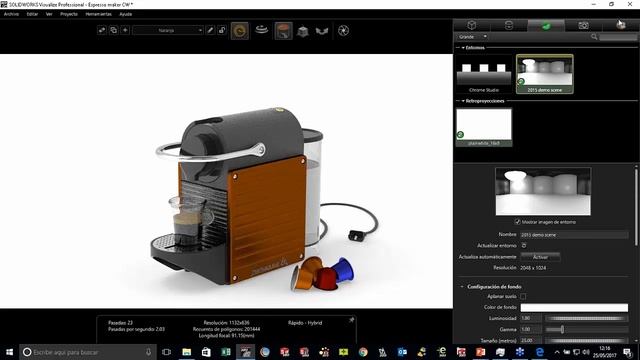The height and width of the screenshot is (360, 640).
Task: Click the large environment preview image
Action: click(543, 191)
